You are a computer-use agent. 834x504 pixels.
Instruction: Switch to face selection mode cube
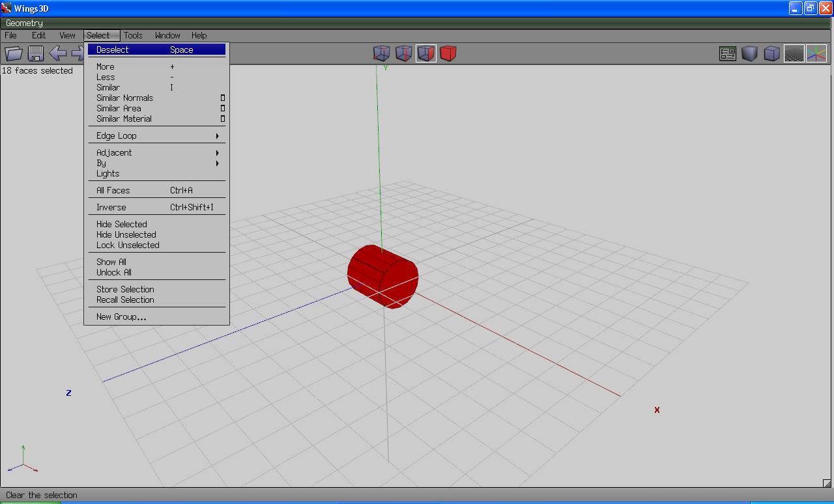click(x=425, y=53)
